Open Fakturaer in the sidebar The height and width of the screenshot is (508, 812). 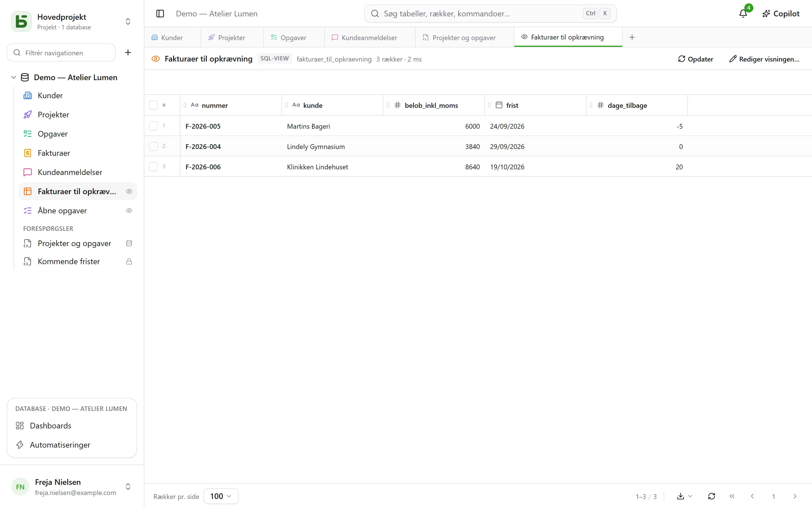(78, 153)
